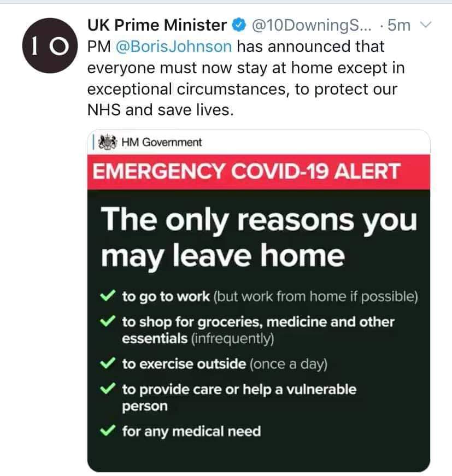
Task: Click the 'to exercise outside (once a day)' line
Action: 225,364
